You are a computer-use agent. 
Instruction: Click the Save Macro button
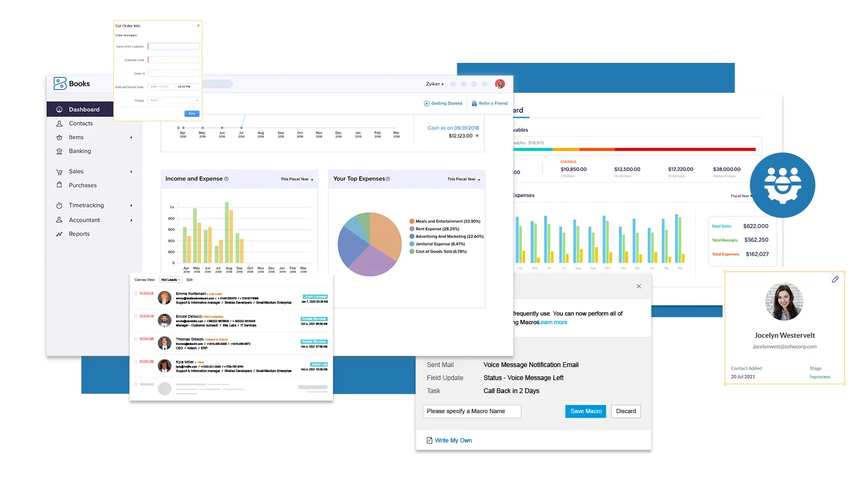pyautogui.click(x=585, y=412)
